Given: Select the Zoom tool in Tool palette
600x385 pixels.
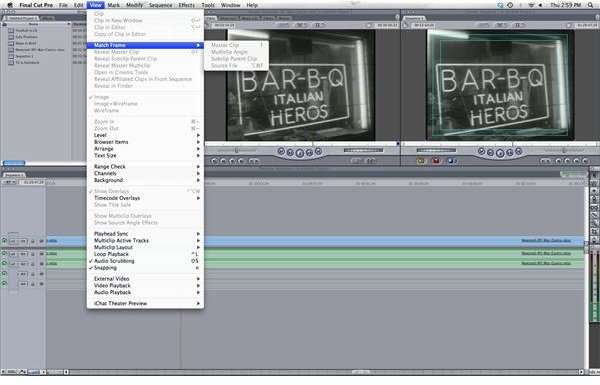Looking at the screenshot, I should pyautogui.click(x=594, y=223).
